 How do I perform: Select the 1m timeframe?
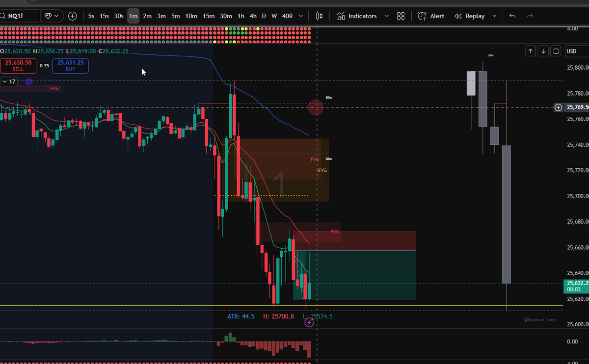point(133,16)
